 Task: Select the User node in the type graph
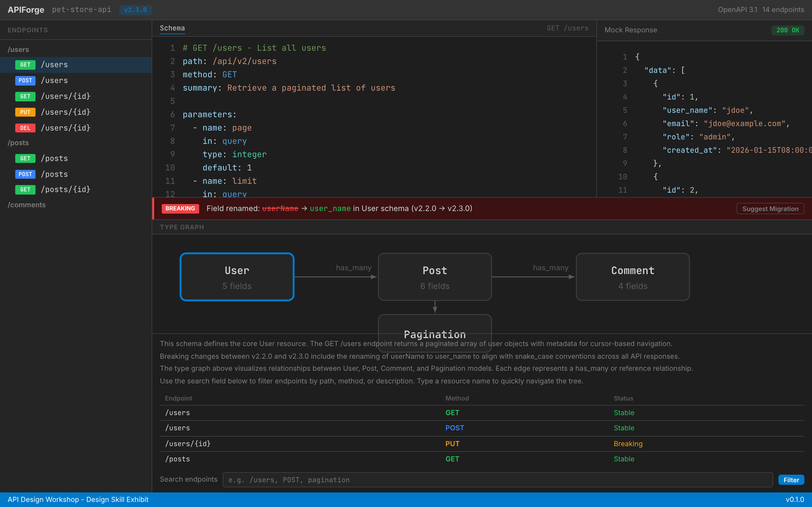pyautogui.click(x=237, y=277)
